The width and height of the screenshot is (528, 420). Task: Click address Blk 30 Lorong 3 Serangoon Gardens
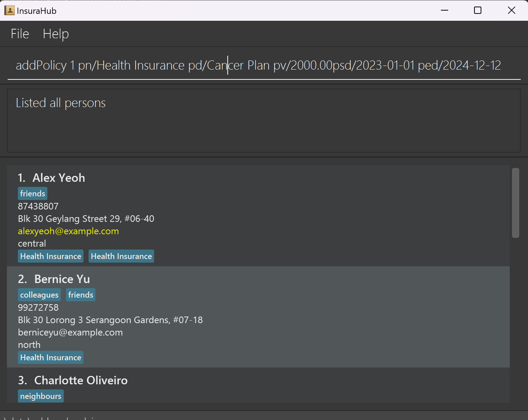(x=110, y=320)
